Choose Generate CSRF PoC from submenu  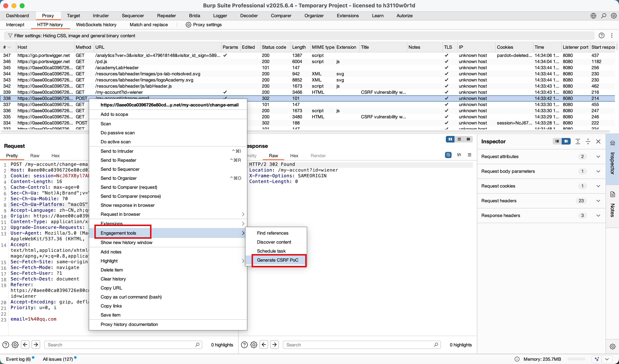pos(278,260)
